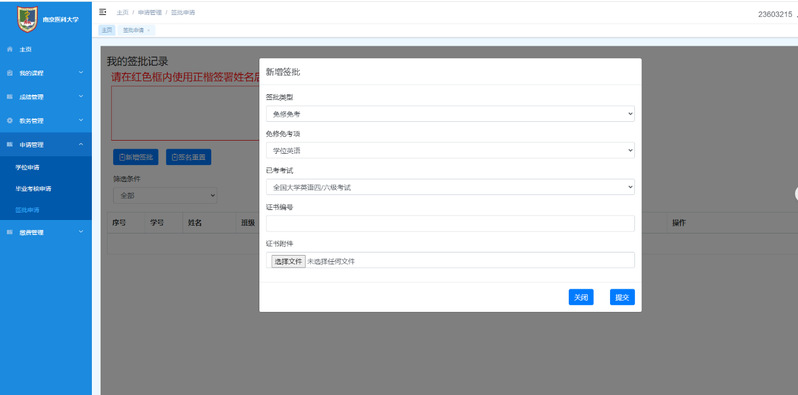Close the 签批申请 tab with its x
The image size is (798, 395).
point(149,31)
